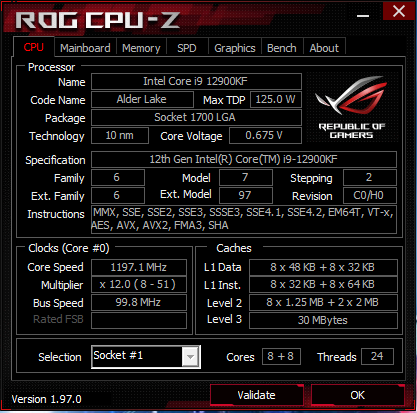Open the Memory tab

coord(141,48)
